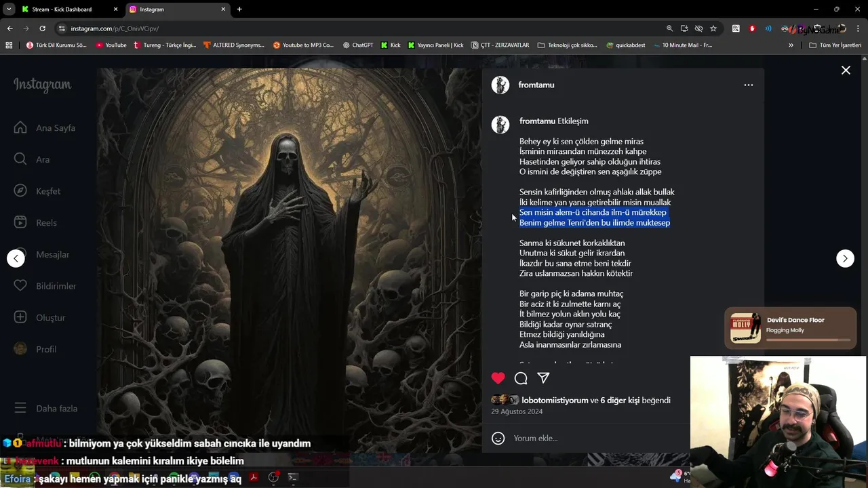This screenshot has width=868, height=488.
Task: View site information icon
Action: tap(62, 28)
